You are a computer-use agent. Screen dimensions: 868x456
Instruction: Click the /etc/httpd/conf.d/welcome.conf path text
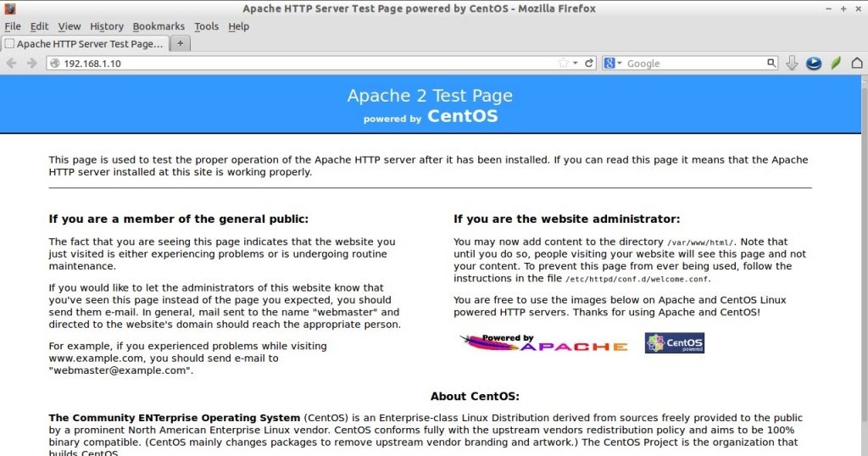point(637,279)
